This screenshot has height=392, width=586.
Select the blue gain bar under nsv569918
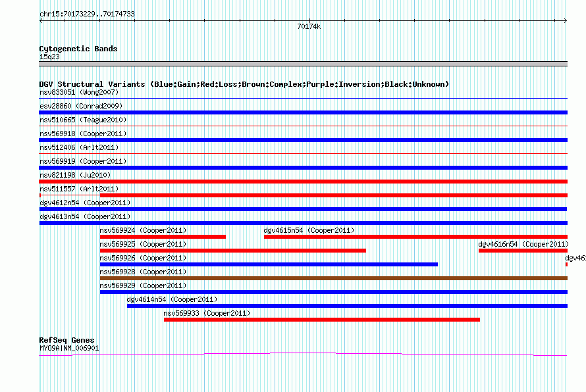(x=303, y=140)
